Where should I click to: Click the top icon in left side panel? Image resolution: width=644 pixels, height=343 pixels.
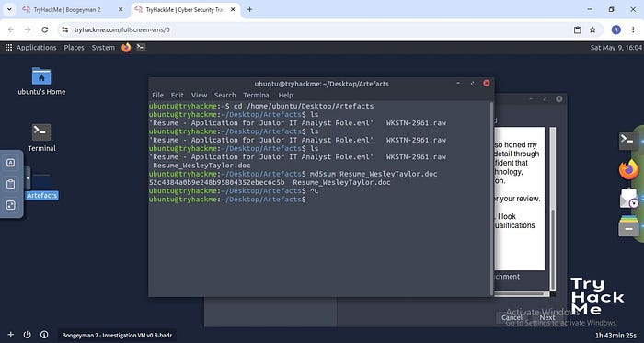point(11,163)
